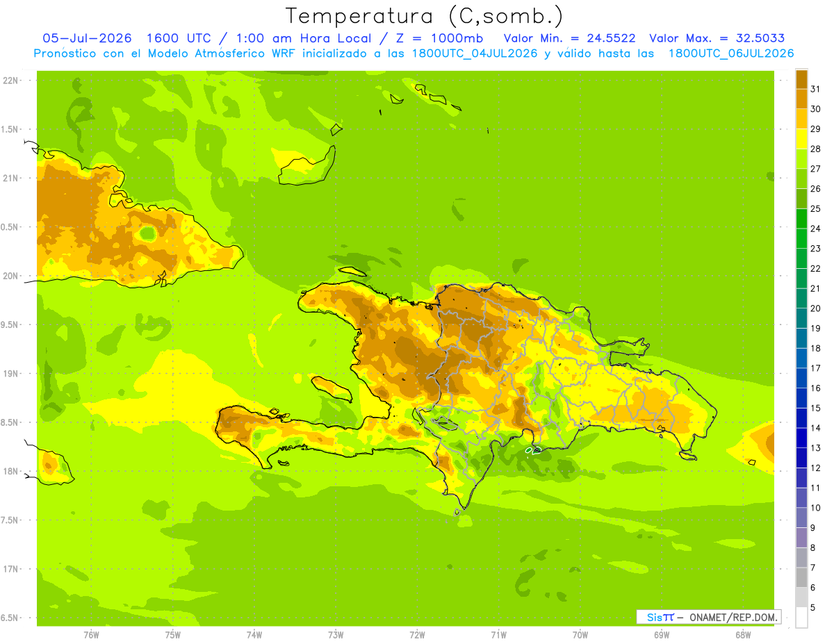Select the teal swatch between 19 and 20
Screen dimensions: 834x644
point(801,318)
